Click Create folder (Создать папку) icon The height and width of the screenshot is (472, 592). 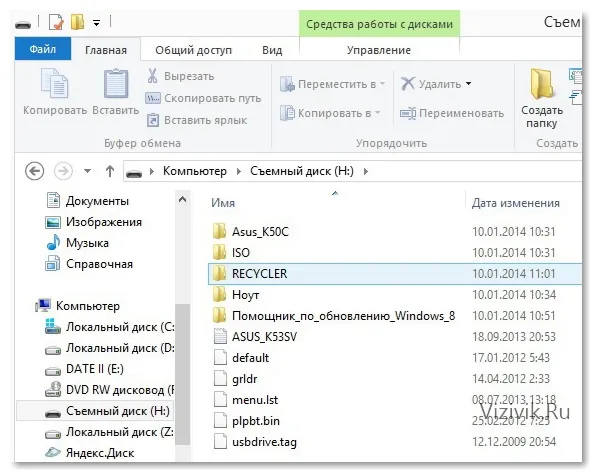pyautogui.click(x=542, y=83)
